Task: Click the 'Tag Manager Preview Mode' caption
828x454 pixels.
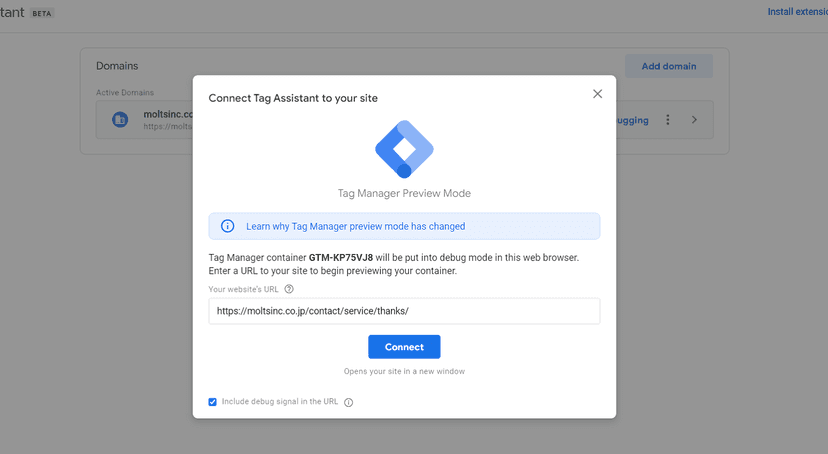Action: click(x=404, y=193)
